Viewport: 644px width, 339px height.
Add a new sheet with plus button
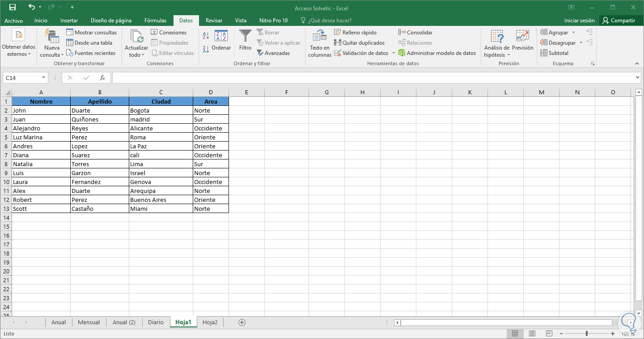(242, 322)
